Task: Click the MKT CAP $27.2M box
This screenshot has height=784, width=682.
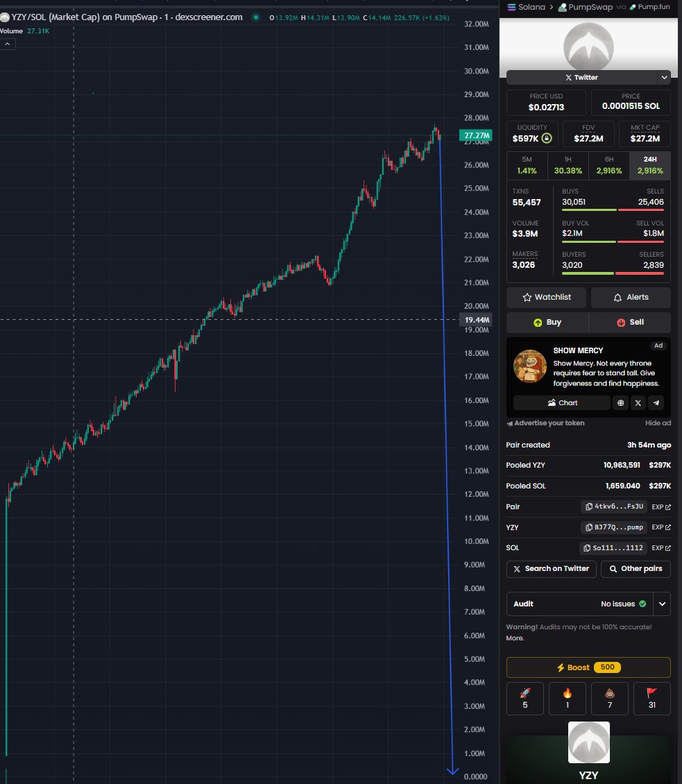Action: click(x=645, y=133)
